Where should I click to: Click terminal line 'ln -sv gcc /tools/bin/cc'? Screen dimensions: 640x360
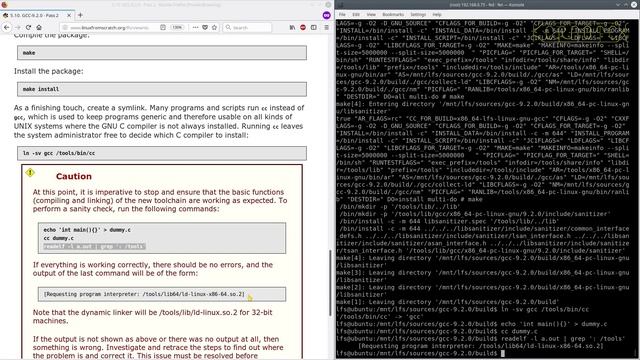tap(545, 309)
